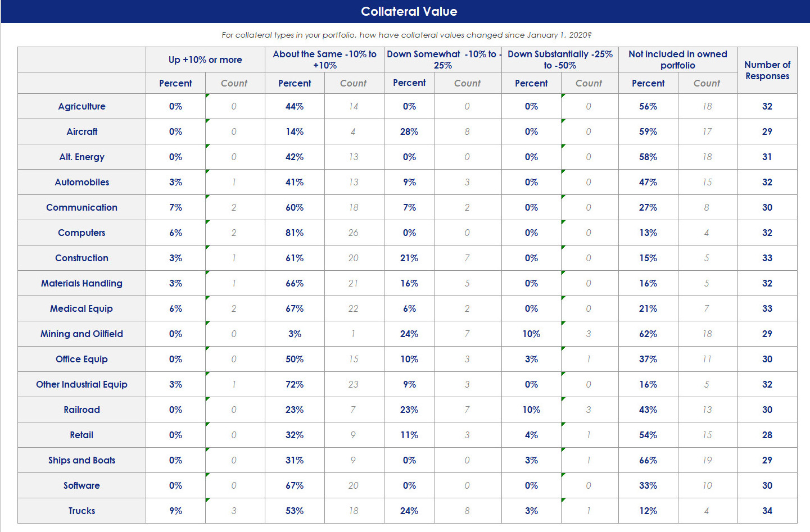Select the Mining and Oilfield row label
Viewport: 810px width, 532px height.
(x=82, y=334)
